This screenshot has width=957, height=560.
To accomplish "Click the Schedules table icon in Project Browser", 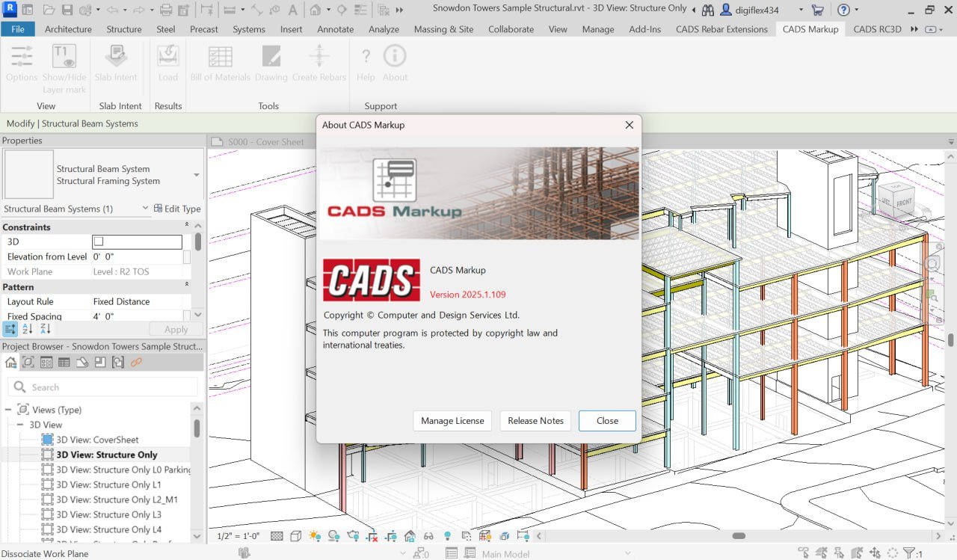I will 64,363.
